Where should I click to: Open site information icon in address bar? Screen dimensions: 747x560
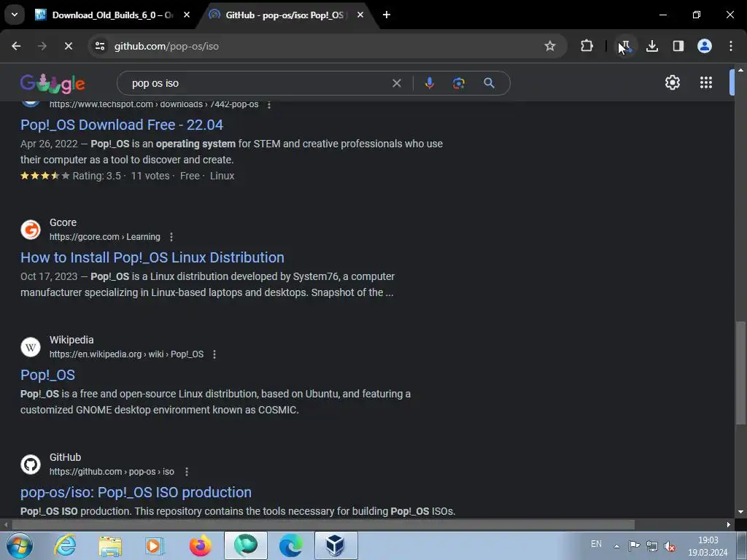coord(100,46)
